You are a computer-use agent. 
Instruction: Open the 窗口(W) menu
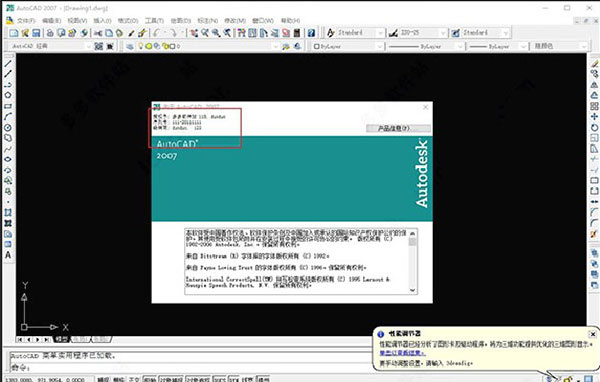point(263,20)
